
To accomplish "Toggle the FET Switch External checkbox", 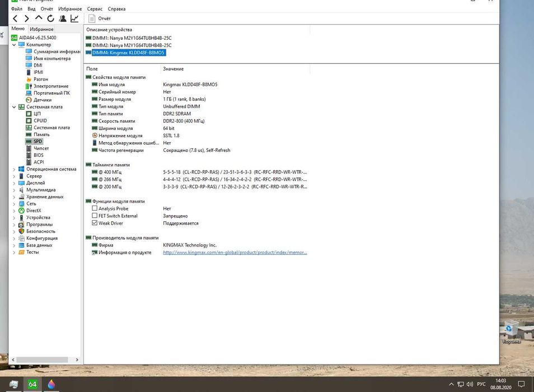I will 95,216.
